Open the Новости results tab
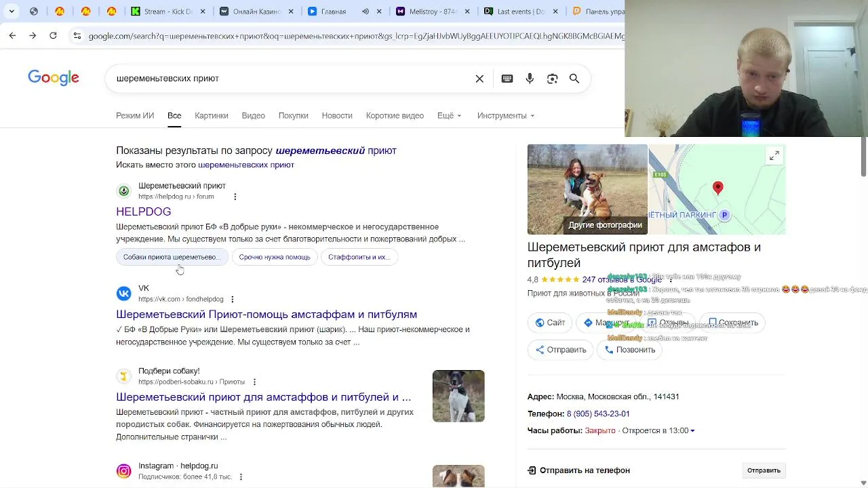This screenshot has width=868, height=488. coord(337,115)
